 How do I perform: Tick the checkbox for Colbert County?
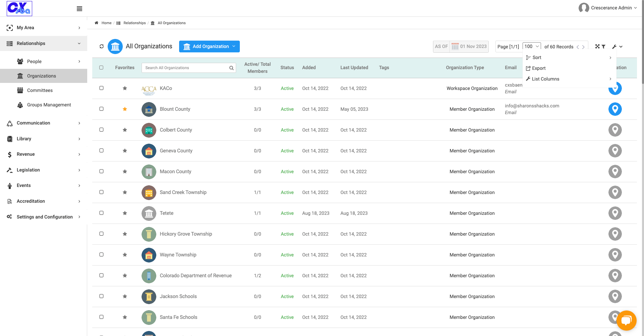click(x=101, y=130)
